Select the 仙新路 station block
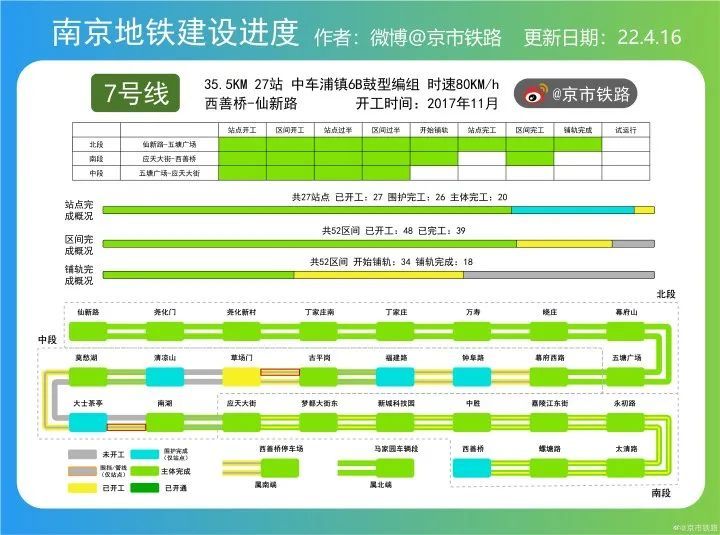Viewport: 720px width, 535px height. (x=88, y=332)
